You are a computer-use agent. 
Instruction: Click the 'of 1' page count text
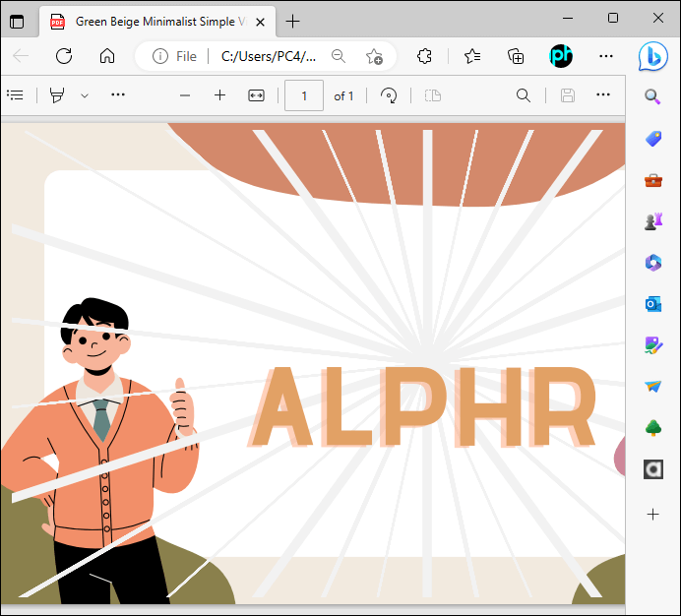pyautogui.click(x=343, y=96)
